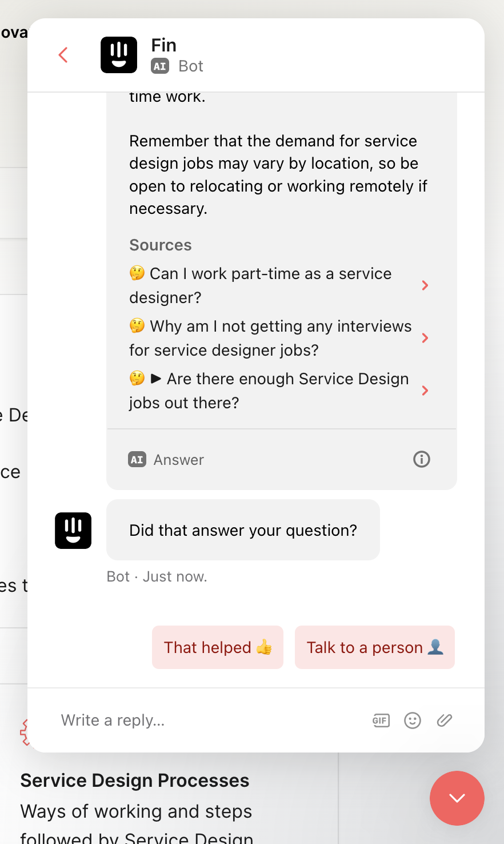Click the back arrow in chat header
The image size is (504, 844).
tap(63, 55)
